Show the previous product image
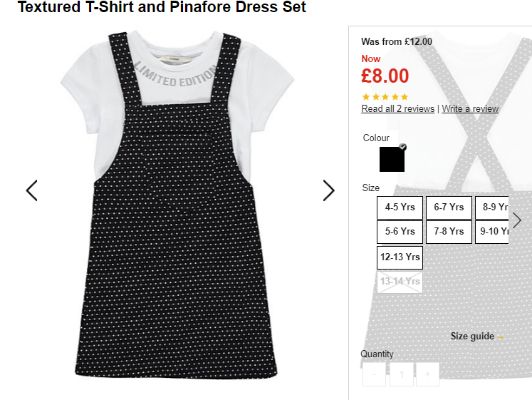532x400 pixels. pos(31,190)
